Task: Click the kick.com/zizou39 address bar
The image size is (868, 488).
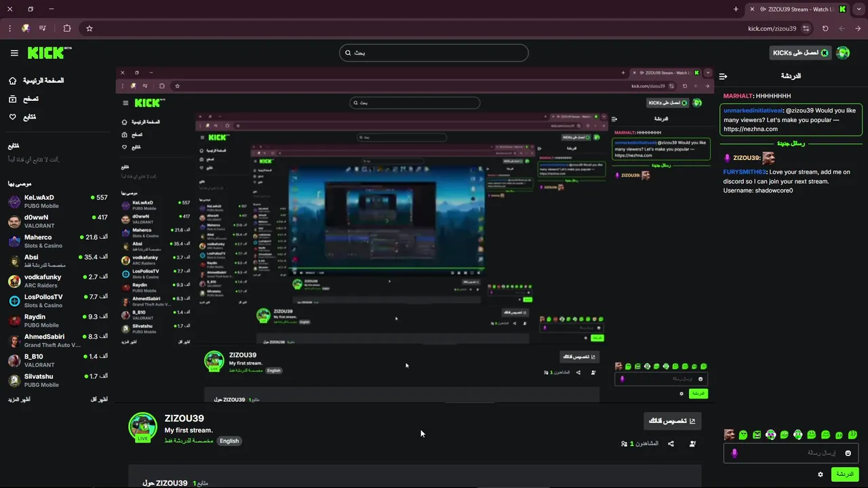Action: [x=772, y=28]
